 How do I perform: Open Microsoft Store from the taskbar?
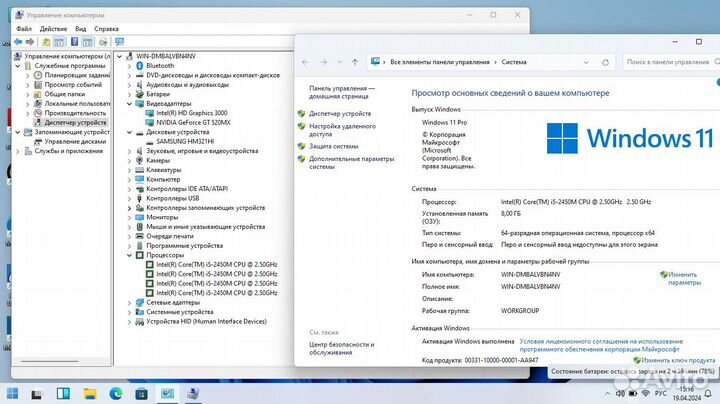141,393
